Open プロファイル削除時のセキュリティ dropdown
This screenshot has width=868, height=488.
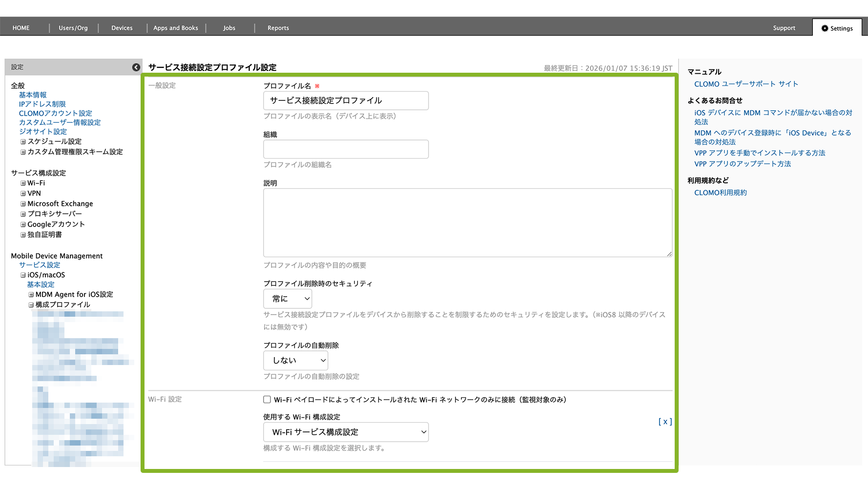coord(288,299)
